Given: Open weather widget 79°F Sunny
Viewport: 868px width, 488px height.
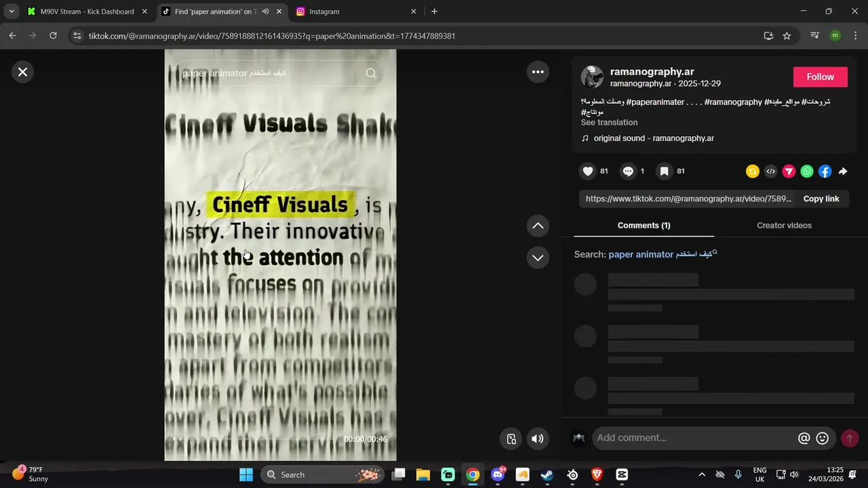Looking at the screenshot, I should click(x=31, y=474).
